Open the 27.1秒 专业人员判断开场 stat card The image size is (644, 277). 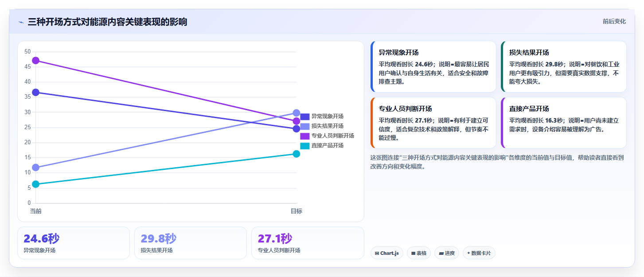[308, 243]
